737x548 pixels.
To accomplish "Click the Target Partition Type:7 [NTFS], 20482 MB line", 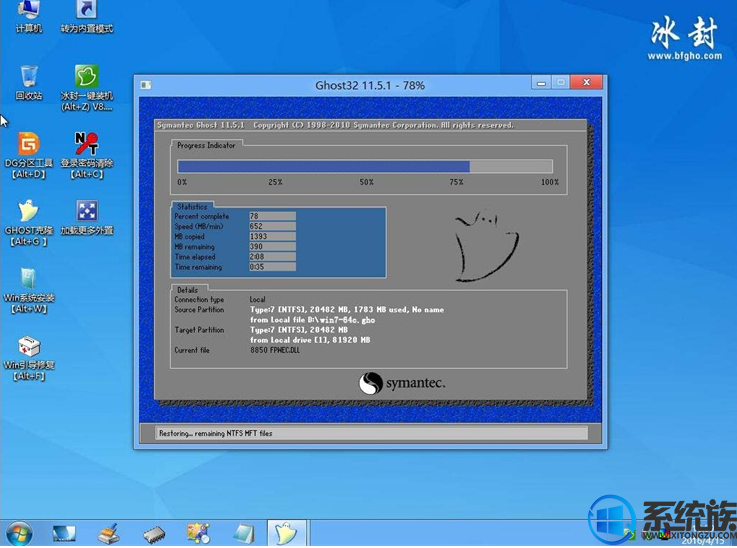I will [298, 330].
